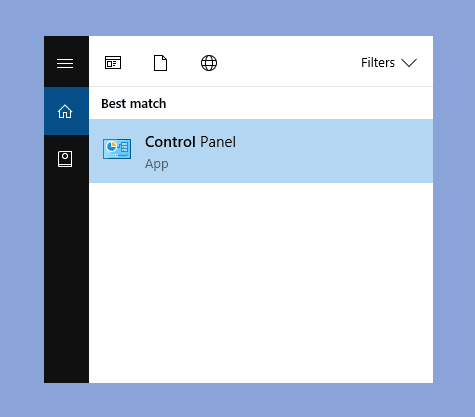Image resolution: width=475 pixels, height=417 pixels.
Task: Filter search results by Apps icon
Action: pyautogui.click(x=113, y=63)
